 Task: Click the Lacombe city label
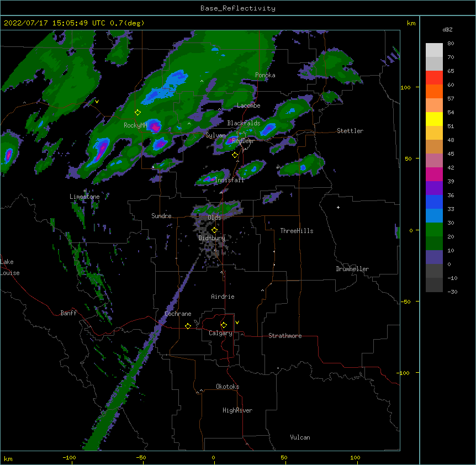(x=248, y=105)
